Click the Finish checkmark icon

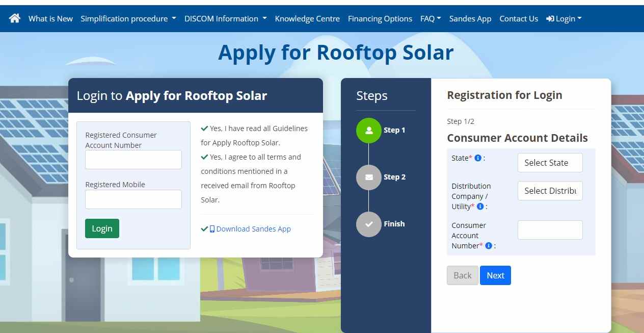coord(368,224)
